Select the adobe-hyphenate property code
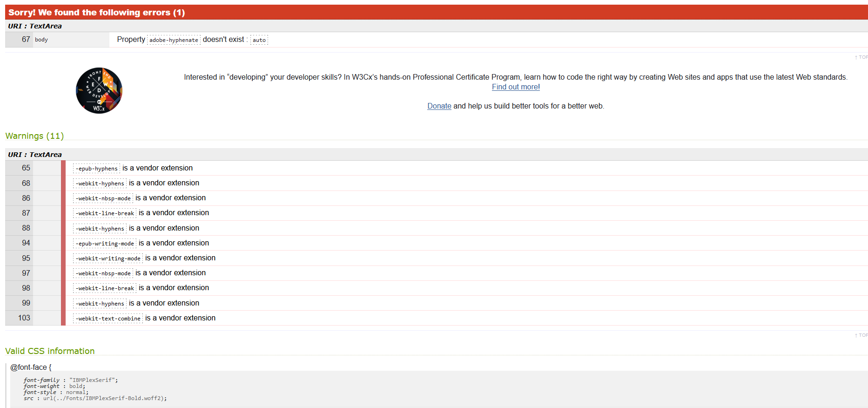 174,40
